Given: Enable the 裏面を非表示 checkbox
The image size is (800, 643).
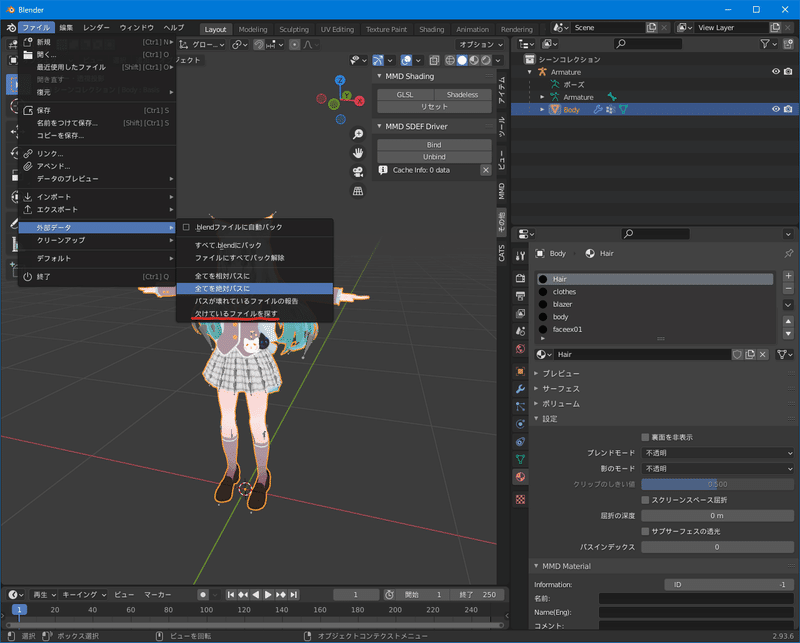Looking at the screenshot, I should coord(645,437).
